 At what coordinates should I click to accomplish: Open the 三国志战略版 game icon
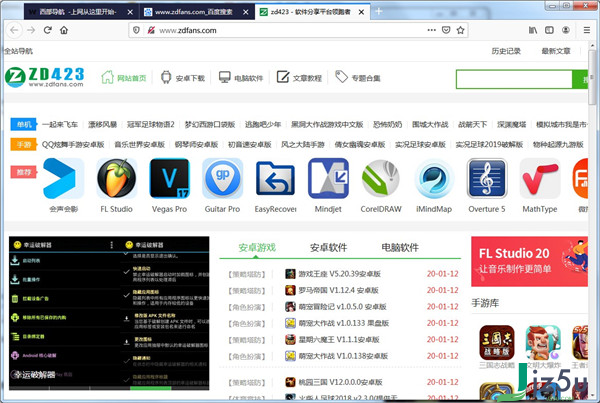[497, 342]
